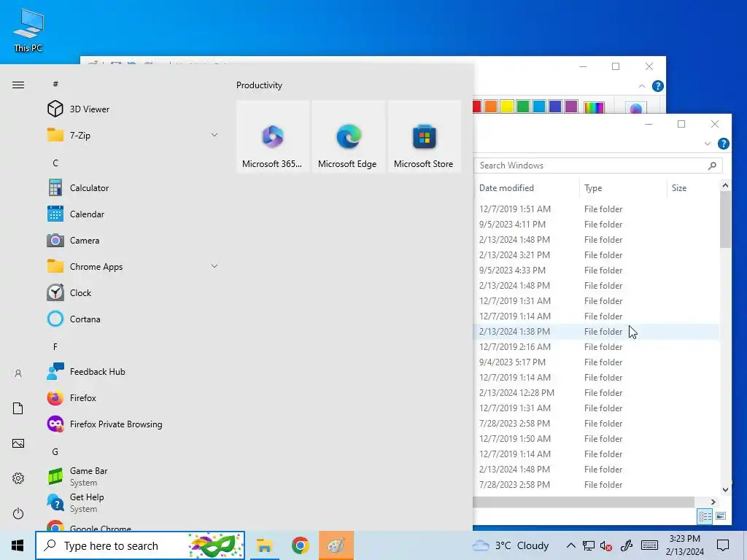Open the notification center icon
This screenshot has width=747, height=560.
[x=723, y=545]
